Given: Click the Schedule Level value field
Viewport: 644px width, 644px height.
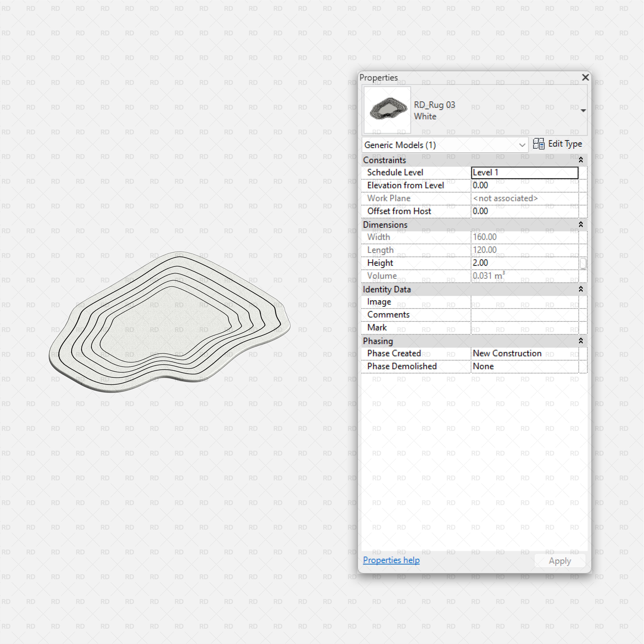Looking at the screenshot, I should coord(524,173).
